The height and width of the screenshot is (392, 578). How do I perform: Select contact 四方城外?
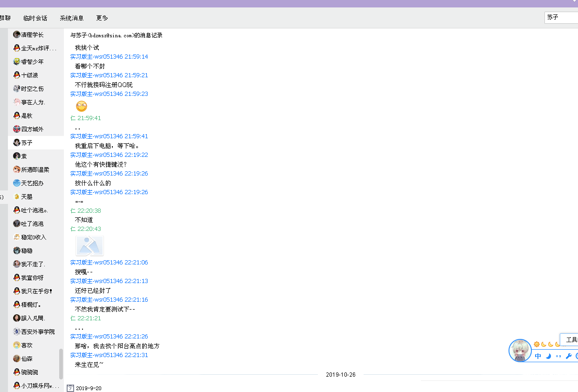point(36,129)
